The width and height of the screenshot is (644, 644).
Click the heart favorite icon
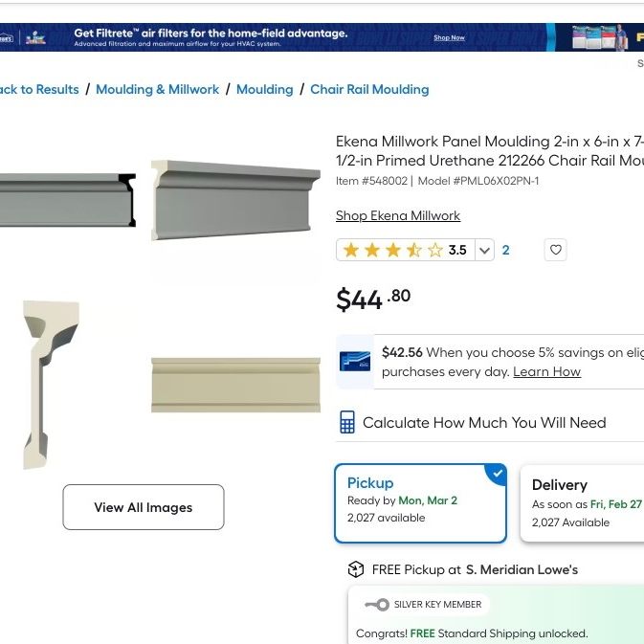coord(555,250)
